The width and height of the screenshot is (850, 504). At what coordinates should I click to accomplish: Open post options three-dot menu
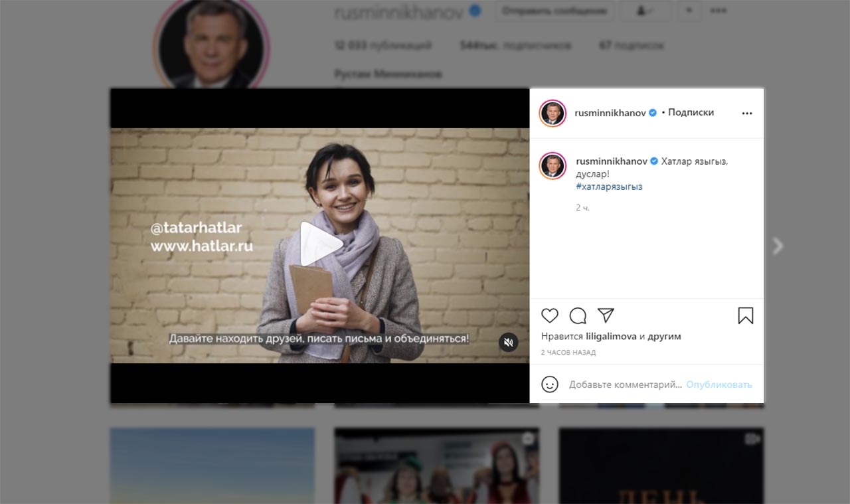[747, 114]
